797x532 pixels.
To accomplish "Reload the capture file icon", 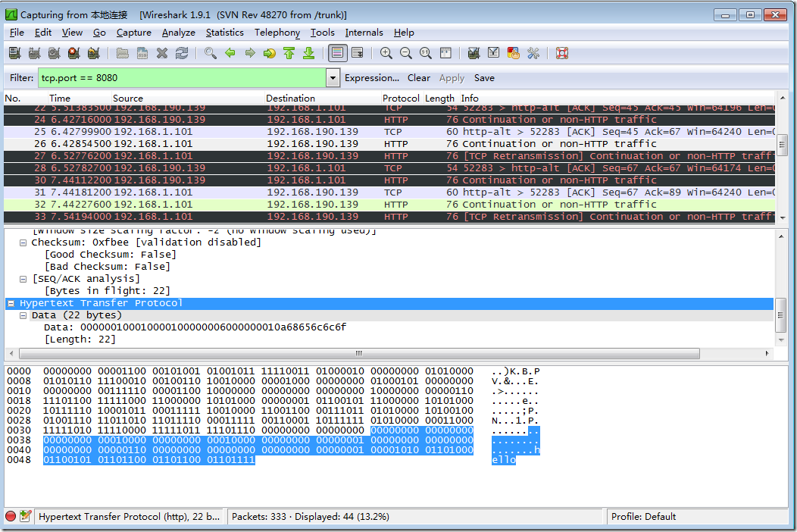I will point(182,53).
